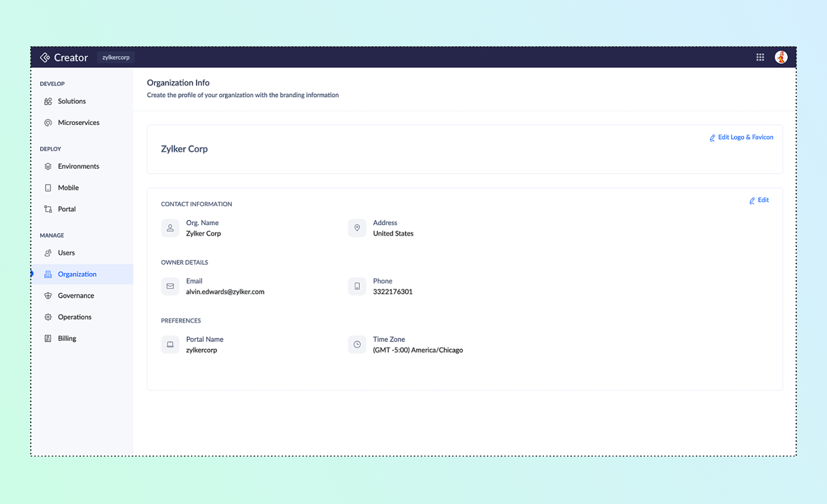Viewport: 827px width, 504px height.
Task: Click the Org. Name person icon
Action: (170, 228)
